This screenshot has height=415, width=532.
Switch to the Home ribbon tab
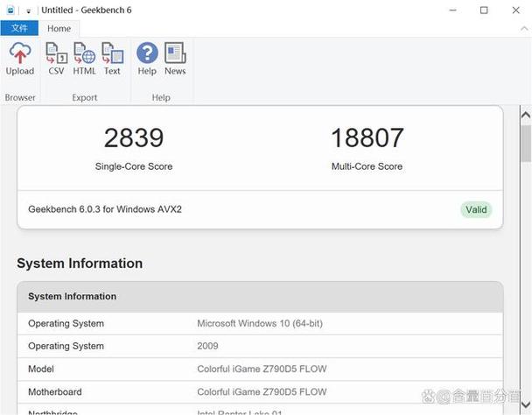click(x=59, y=29)
